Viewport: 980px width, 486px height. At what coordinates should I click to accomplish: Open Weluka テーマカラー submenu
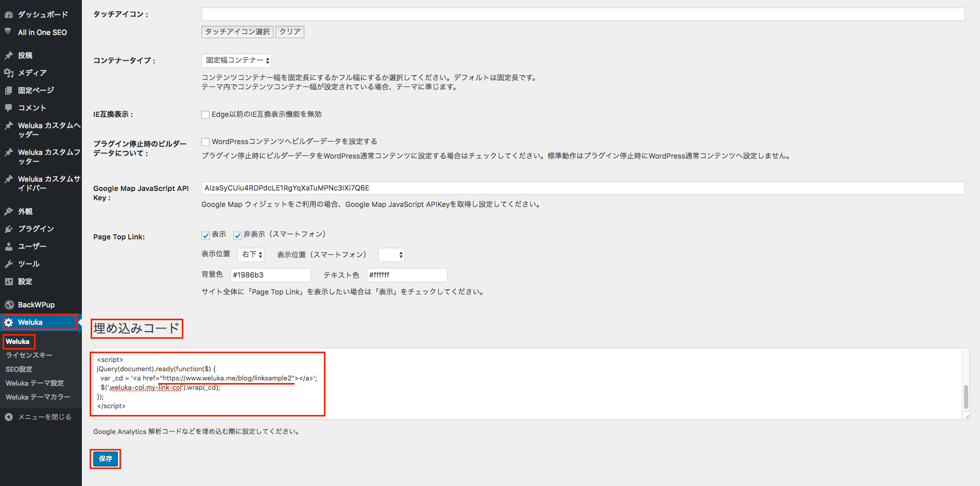[38, 397]
